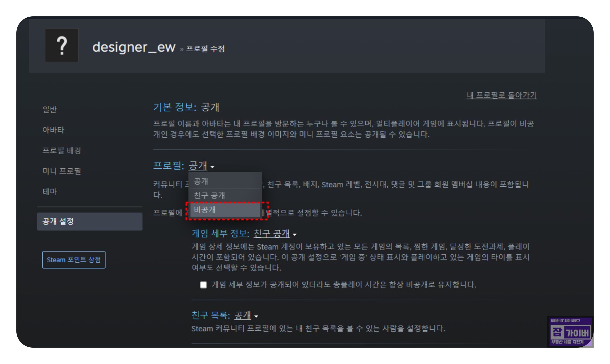Open the 일반 settings section
610x364 pixels.
coord(50,109)
